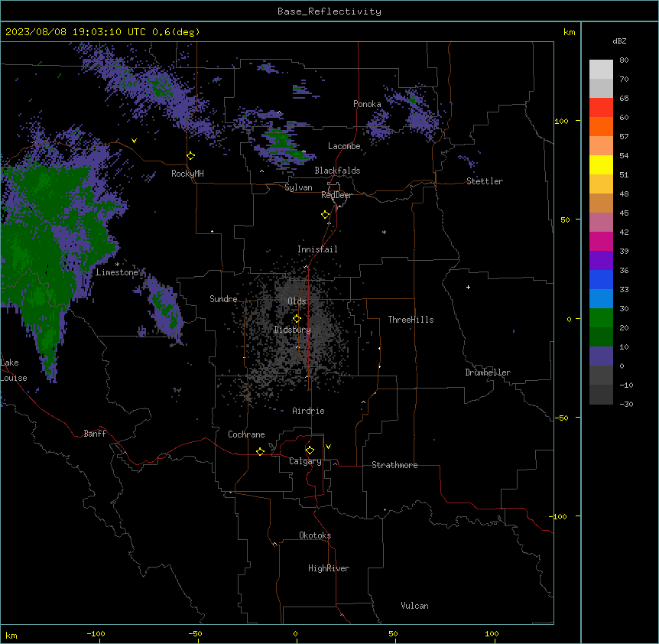Click the white asterisk marker east of Innisfail
This screenshot has height=644, width=659.
pyautogui.click(x=384, y=232)
